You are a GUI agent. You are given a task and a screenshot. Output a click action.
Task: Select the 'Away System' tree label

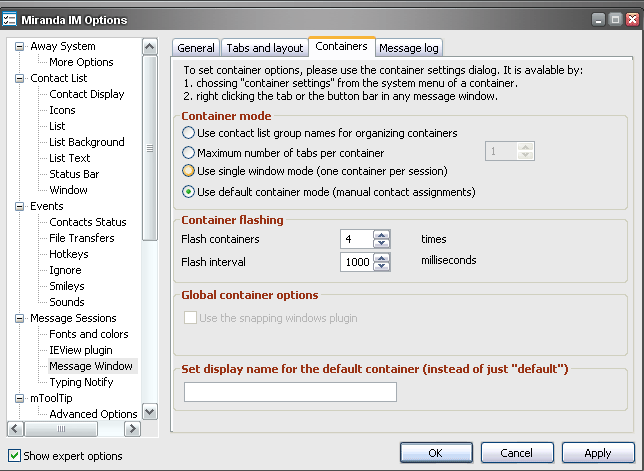click(63, 46)
